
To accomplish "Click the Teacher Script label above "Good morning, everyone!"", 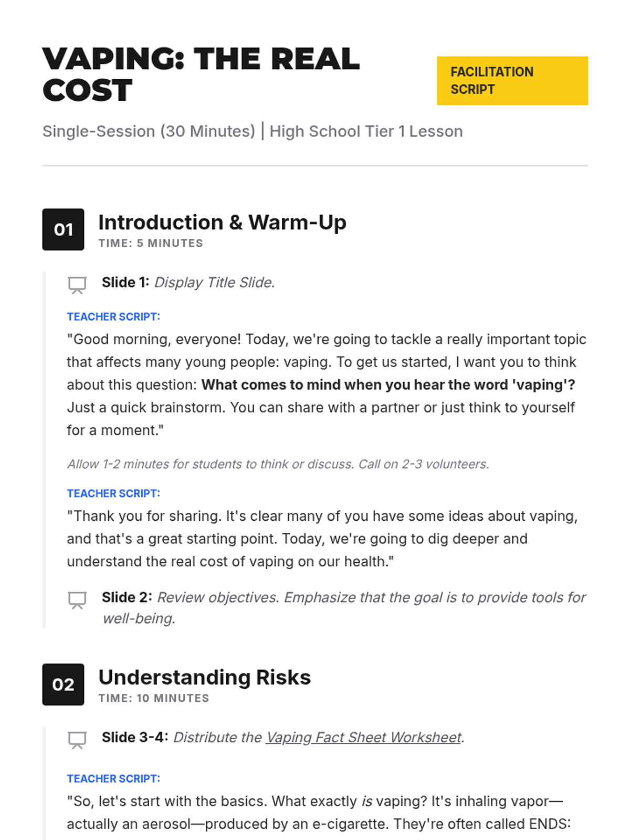I will pyautogui.click(x=113, y=317).
